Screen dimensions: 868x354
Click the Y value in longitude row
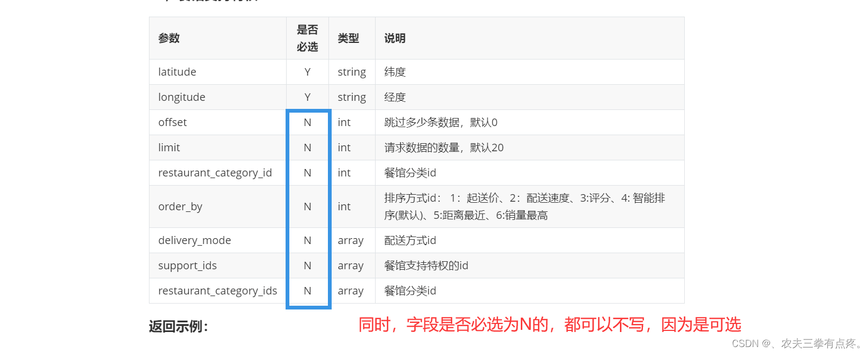point(308,97)
